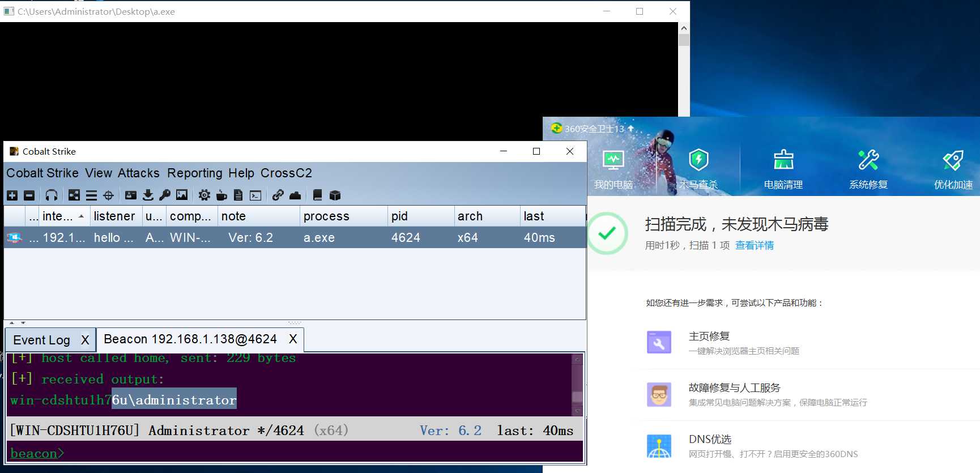The height and width of the screenshot is (473, 980).
Task: Click the cloud icon to manage web server
Action: point(295,195)
